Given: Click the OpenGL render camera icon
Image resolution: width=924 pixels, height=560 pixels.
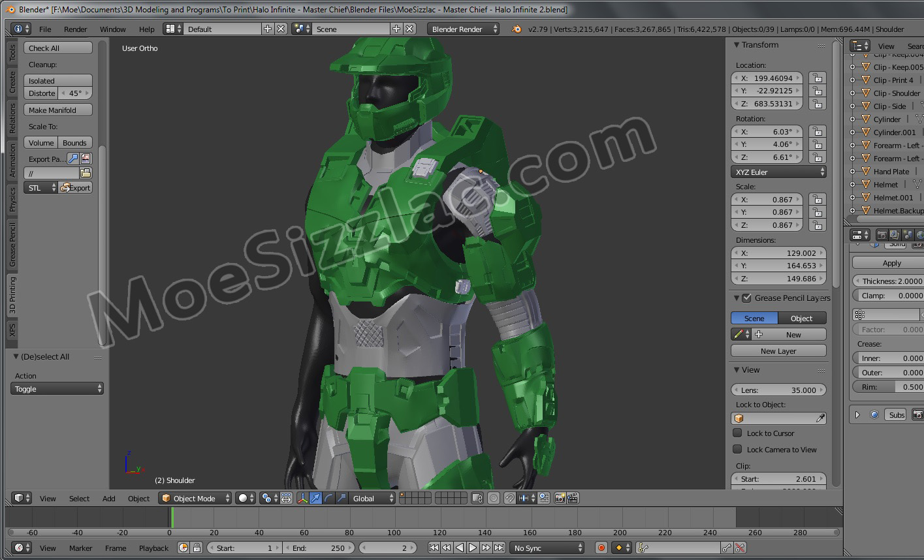Looking at the screenshot, I should coord(560,498).
